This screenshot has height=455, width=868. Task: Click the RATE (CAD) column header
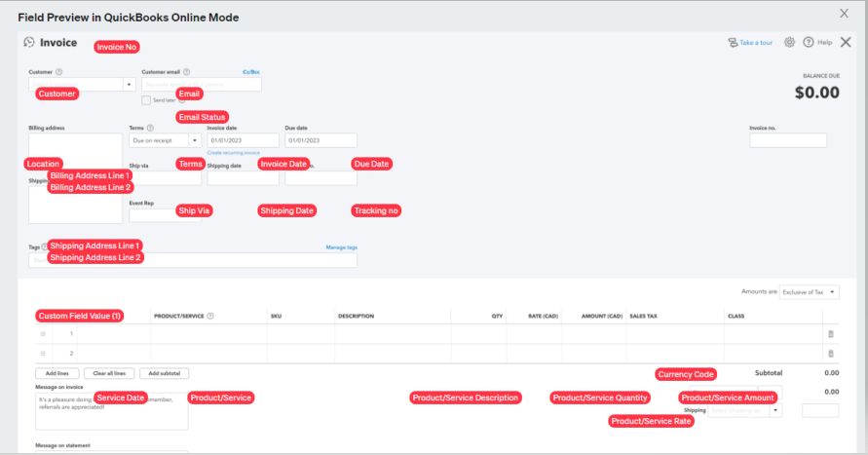click(543, 316)
